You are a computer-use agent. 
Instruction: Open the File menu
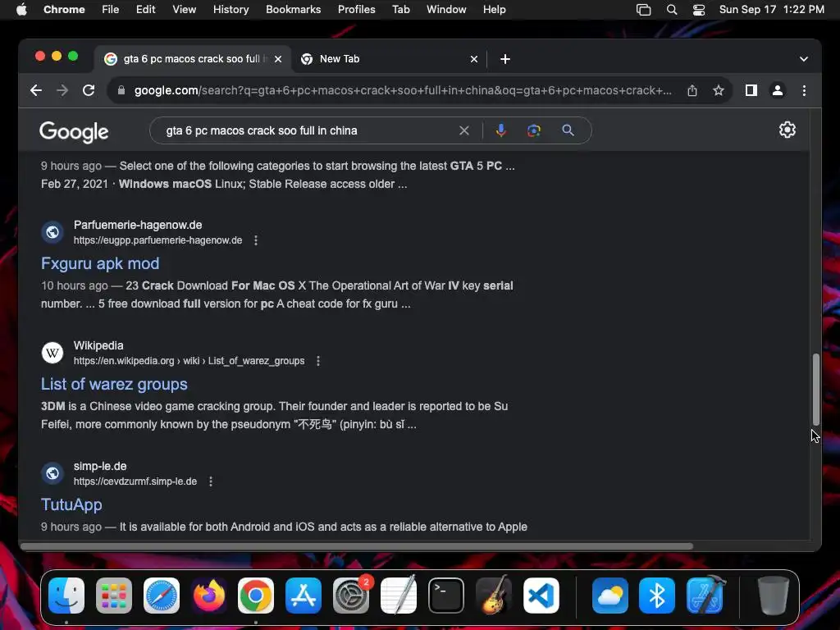tap(111, 10)
